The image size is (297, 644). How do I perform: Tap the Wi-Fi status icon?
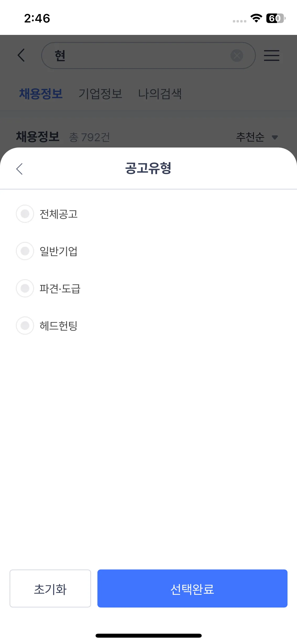click(x=256, y=18)
